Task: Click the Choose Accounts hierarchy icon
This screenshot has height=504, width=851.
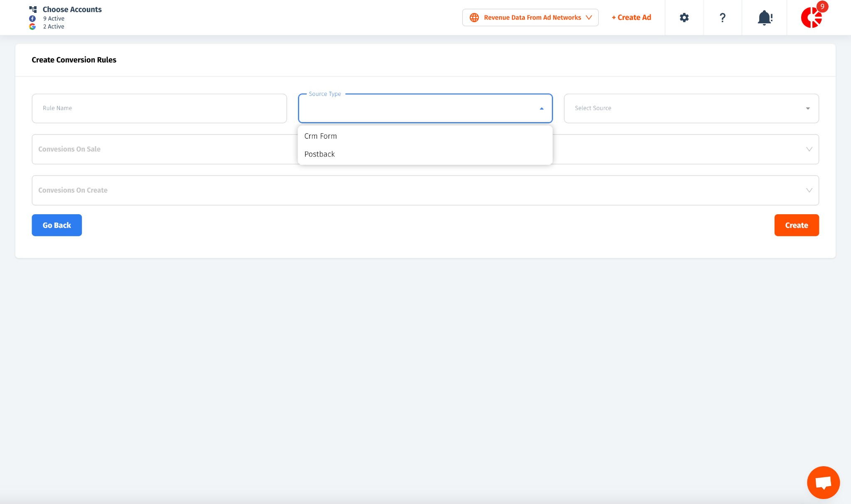Action: pos(33,9)
